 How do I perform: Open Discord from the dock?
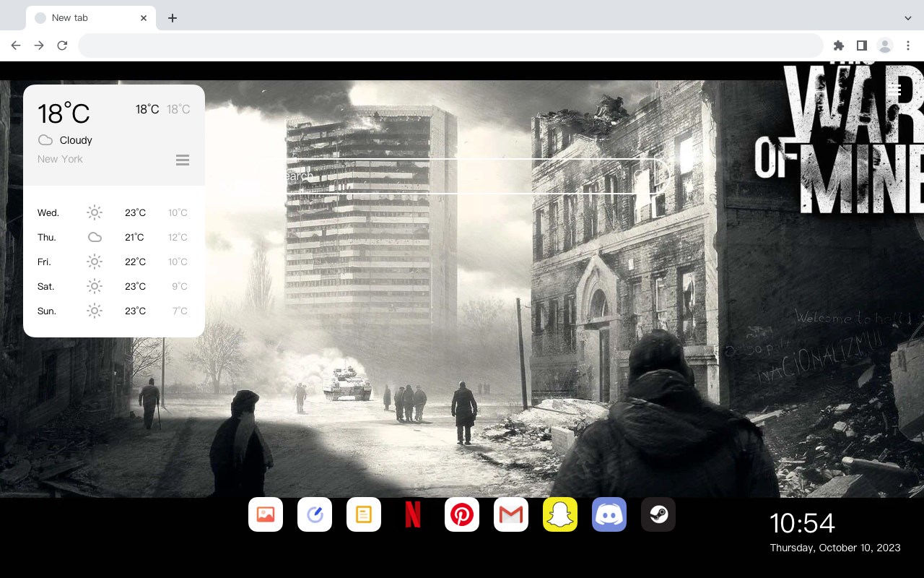click(609, 514)
